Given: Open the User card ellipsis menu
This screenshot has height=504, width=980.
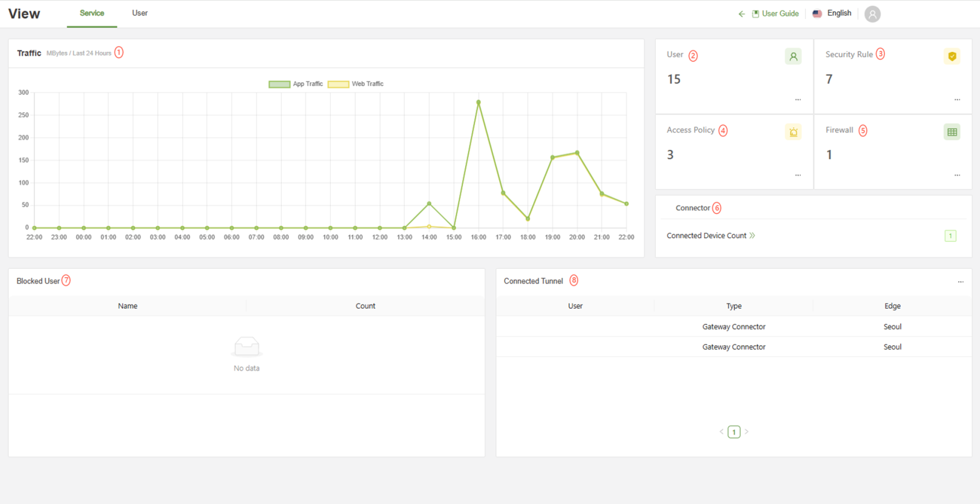Looking at the screenshot, I should click(797, 100).
